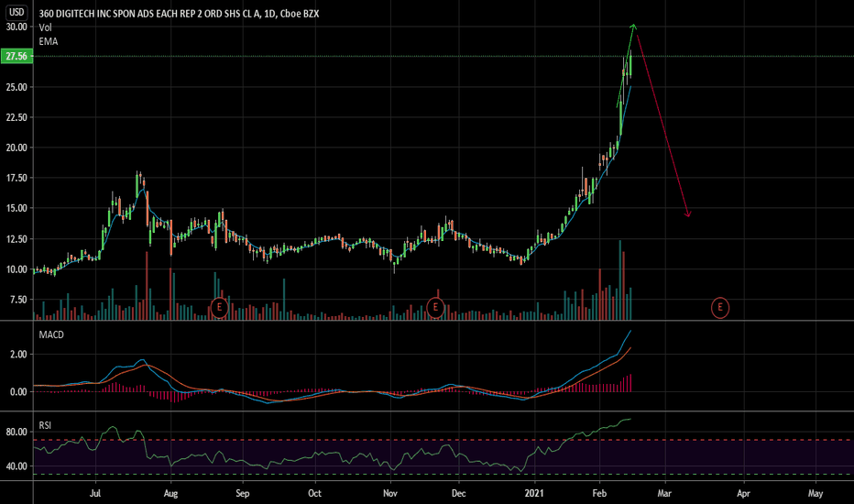
Task: Click the 30.00 price axis label
Action: [x=16, y=27]
